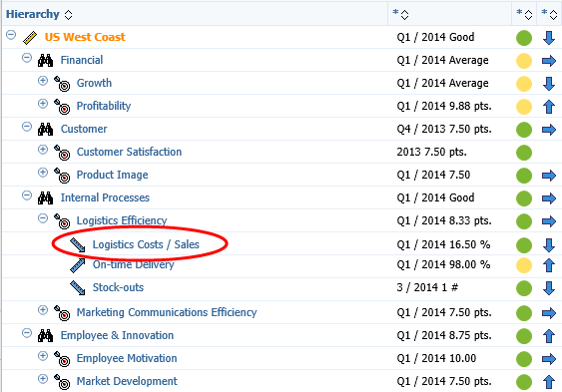Open the Employee & Innovation link
The image size is (562, 392).
tap(117, 335)
